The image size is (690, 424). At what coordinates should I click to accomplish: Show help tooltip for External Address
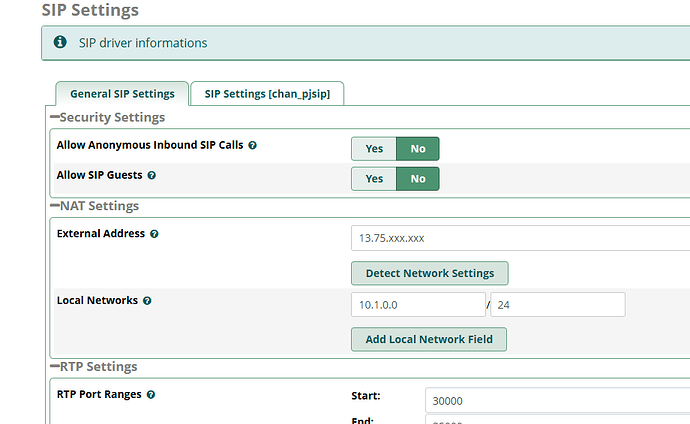click(x=154, y=234)
